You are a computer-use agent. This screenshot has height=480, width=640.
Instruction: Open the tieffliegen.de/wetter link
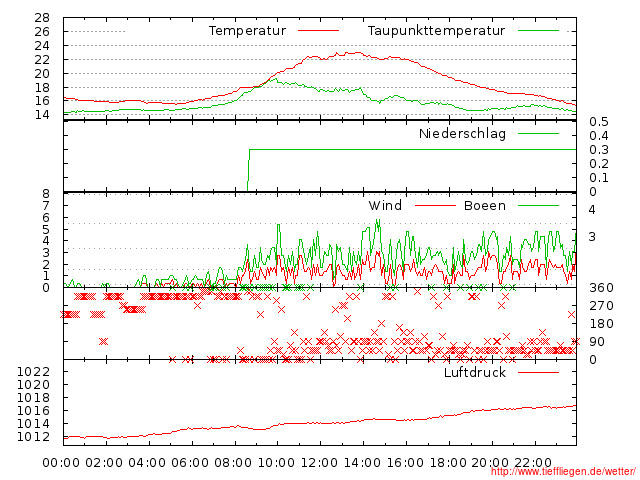click(x=563, y=472)
